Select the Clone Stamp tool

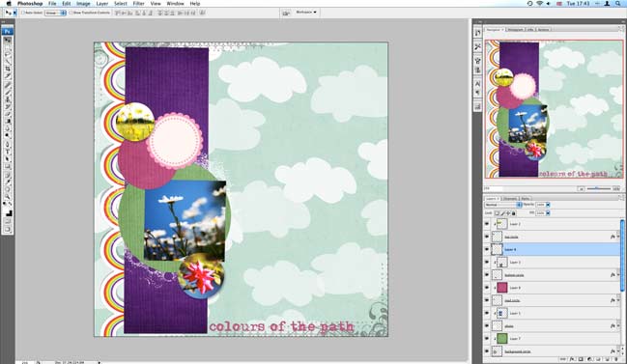coord(8,99)
